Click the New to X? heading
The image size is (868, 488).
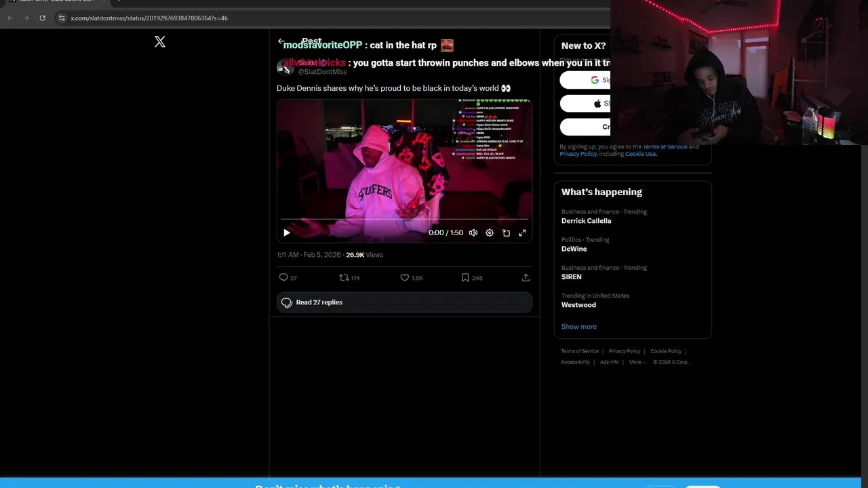583,45
